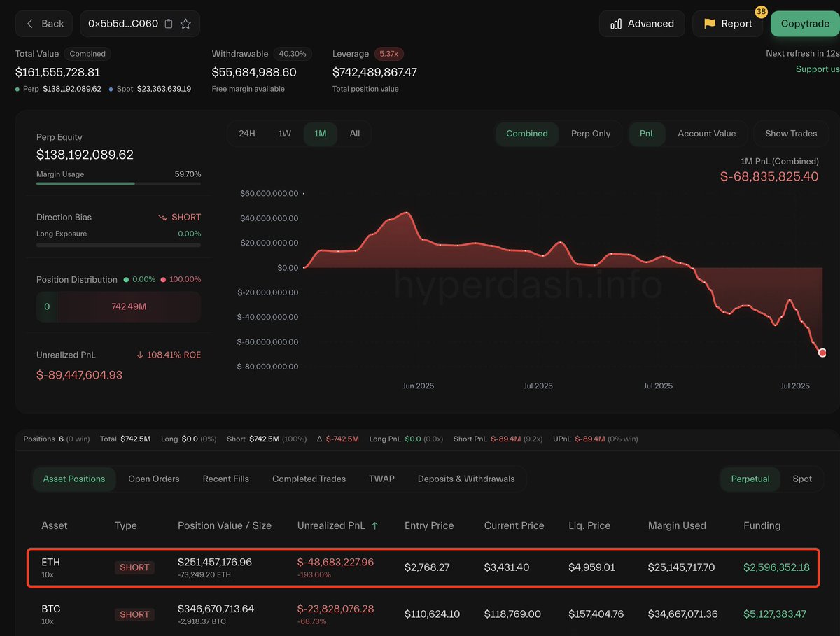The image size is (840, 636).
Task: Click the bar-chart icon beside Advanced
Action: tap(617, 23)
